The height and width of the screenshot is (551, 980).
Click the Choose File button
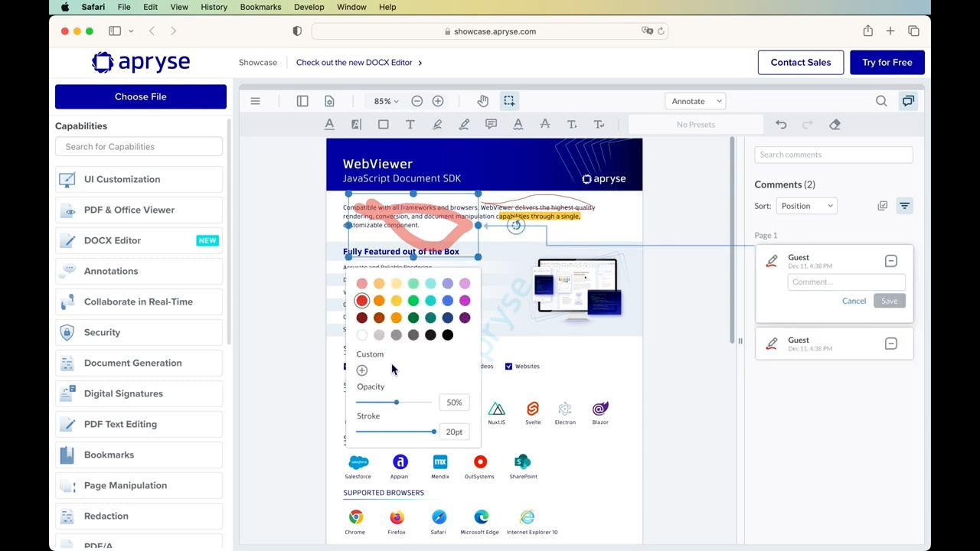coord(140,96)
